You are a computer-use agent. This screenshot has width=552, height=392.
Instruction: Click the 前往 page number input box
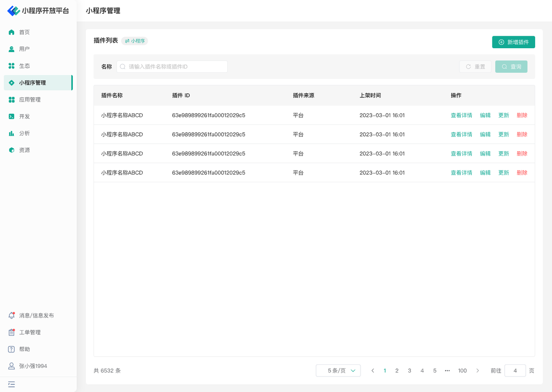pos(515,370)
